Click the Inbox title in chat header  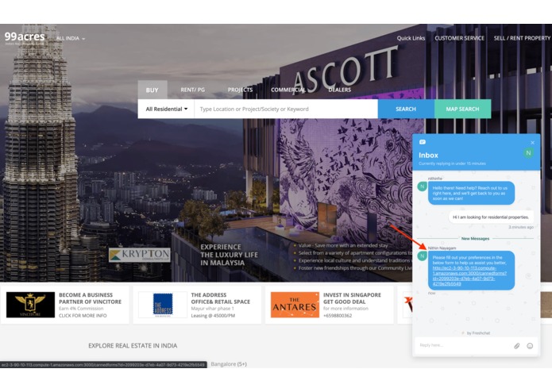pos(428,155)
